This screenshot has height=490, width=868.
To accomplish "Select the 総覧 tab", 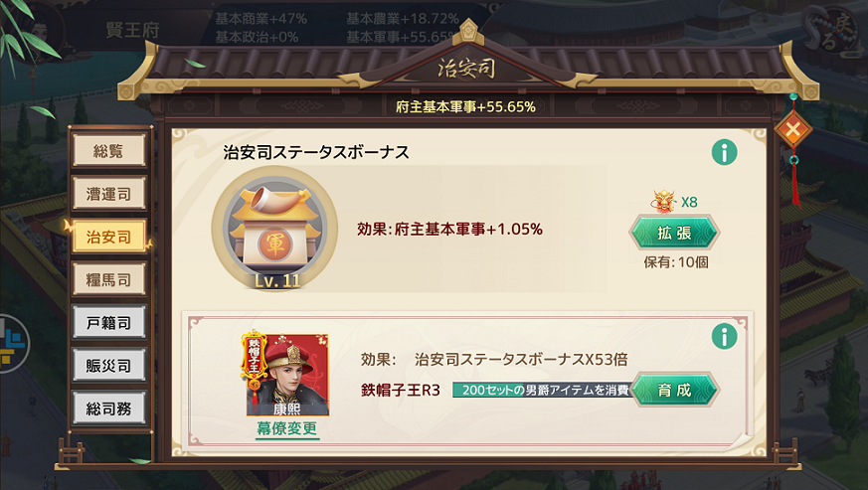I will pos(109,151).
